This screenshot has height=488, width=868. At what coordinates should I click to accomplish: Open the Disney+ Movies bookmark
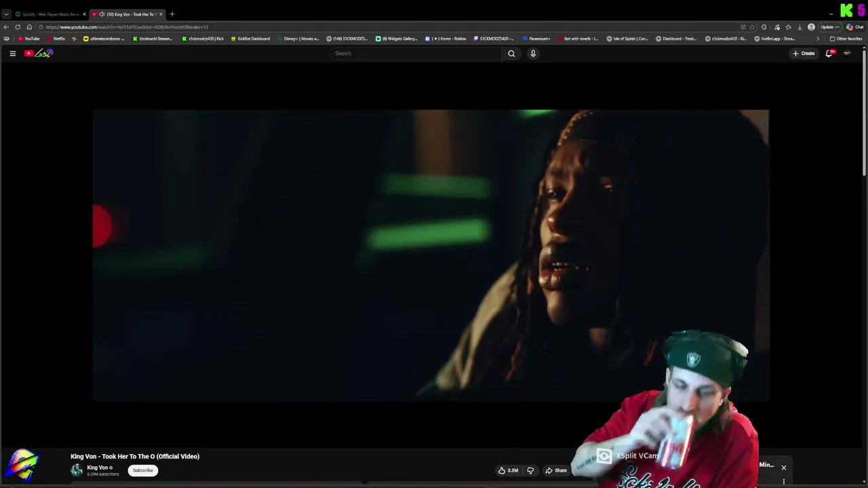tap(298, 39)
